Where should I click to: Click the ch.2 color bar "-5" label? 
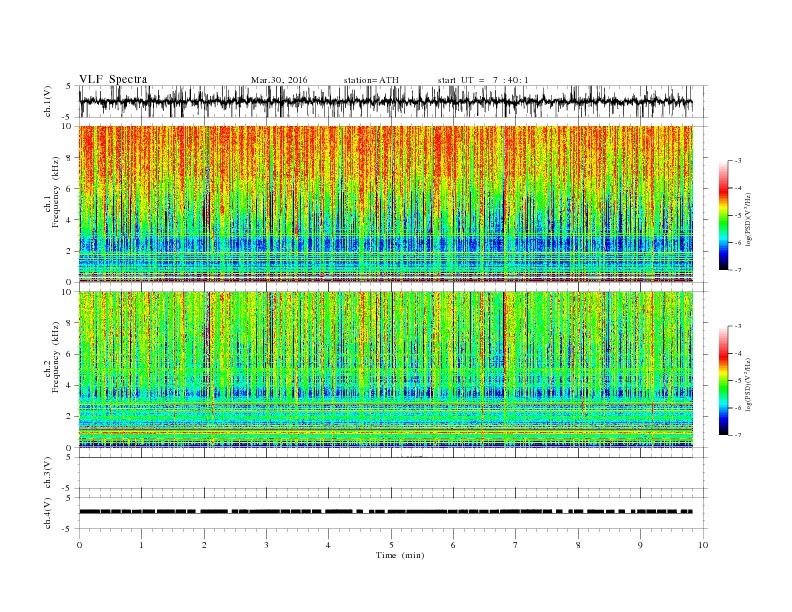point(738,381)
